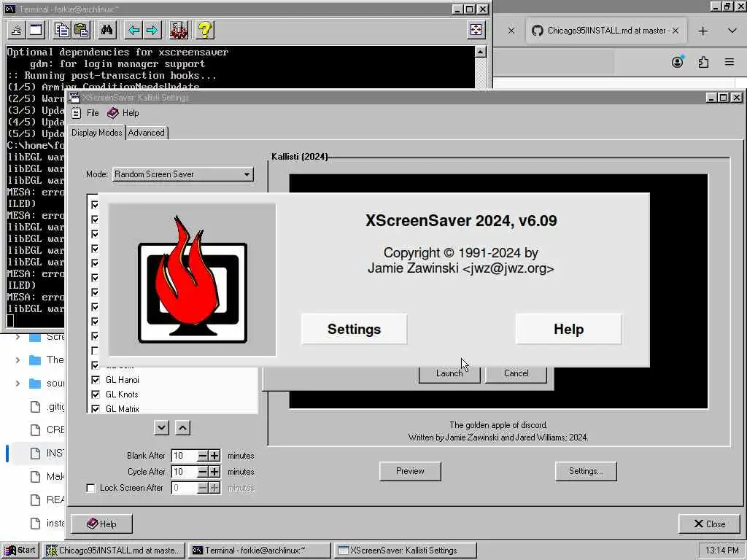Go to next tab with right arrow
Image resolution: width=747 pixels, height=560 pixels.
tap(152, 30)
